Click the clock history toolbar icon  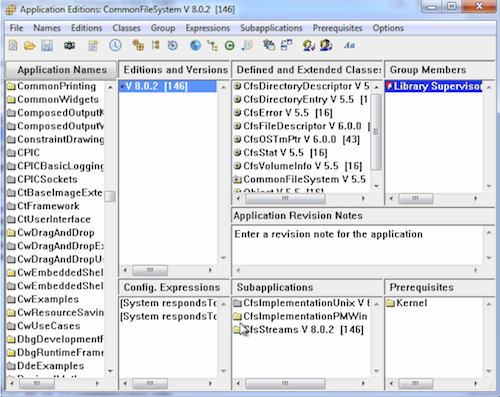pyautogui.click(x=115, y=45)
